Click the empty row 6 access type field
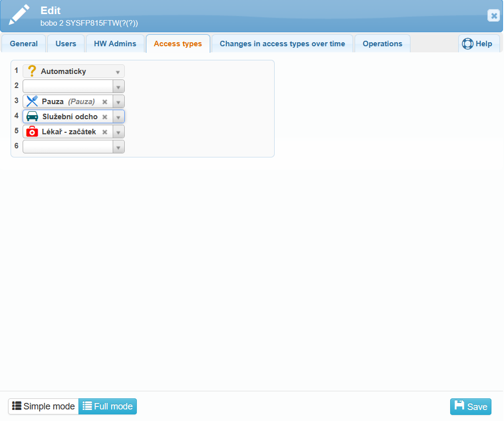Viewport: 504px width, 421px height. (68, 146)
